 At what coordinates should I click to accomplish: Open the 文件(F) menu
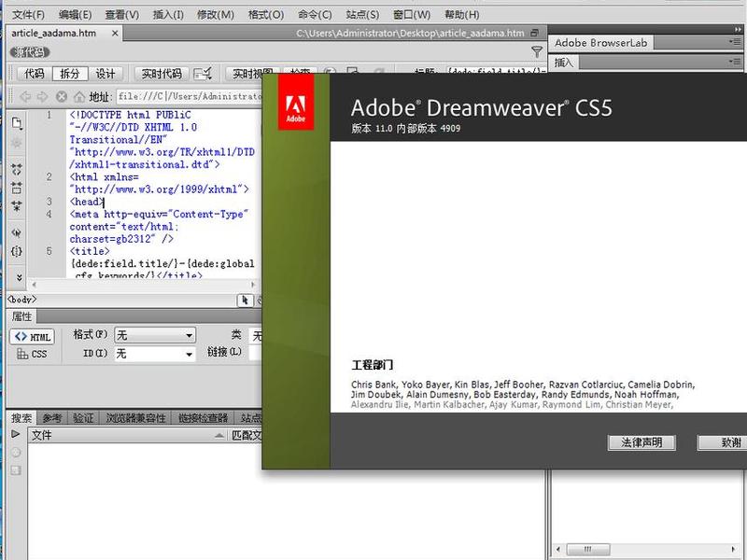coord(28,15)
